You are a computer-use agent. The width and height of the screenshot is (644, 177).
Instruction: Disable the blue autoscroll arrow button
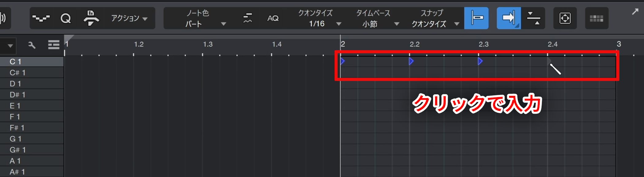click(x=508, y=18)
